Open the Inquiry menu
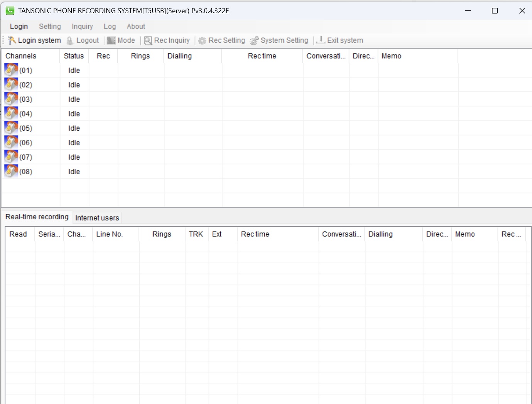 pyautogui.click(x=82, y=27)
